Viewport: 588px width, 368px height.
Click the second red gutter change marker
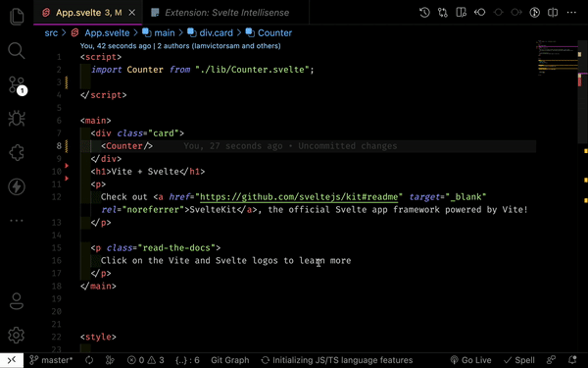(x=67, y=179)
